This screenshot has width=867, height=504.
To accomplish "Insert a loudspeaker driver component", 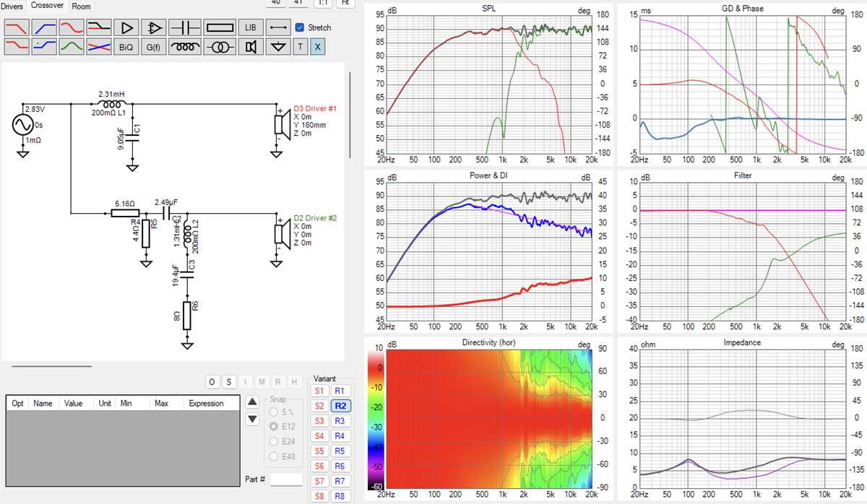I will (251, 47).
